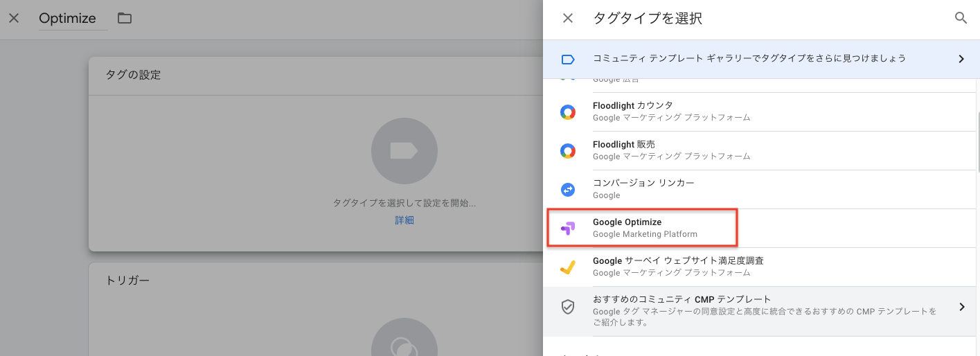This screenshot has height=356, width=980.
Task: Expand the Community Template Gallery chevron
Action: pyautogui.click(x=961, y=59)
